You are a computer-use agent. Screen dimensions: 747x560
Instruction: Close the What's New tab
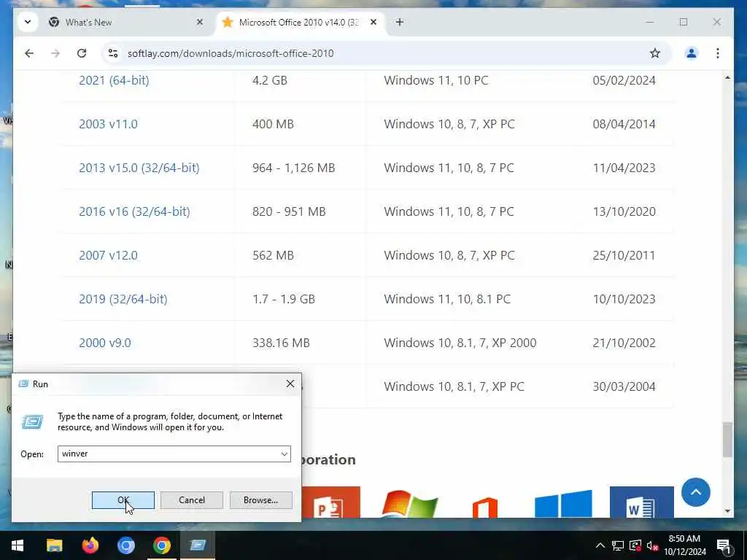click(x=200, y=23)
